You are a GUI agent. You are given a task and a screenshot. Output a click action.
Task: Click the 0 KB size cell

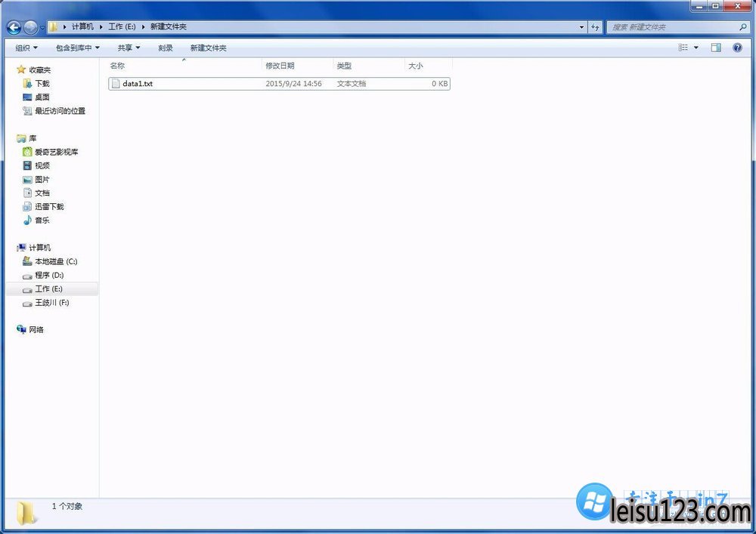[x=440, y=83]
